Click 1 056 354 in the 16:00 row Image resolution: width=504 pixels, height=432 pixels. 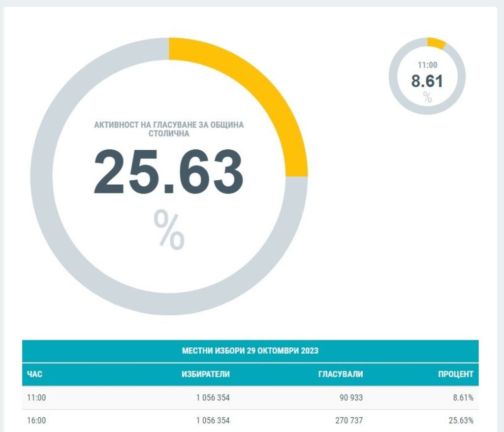[212, 421]
